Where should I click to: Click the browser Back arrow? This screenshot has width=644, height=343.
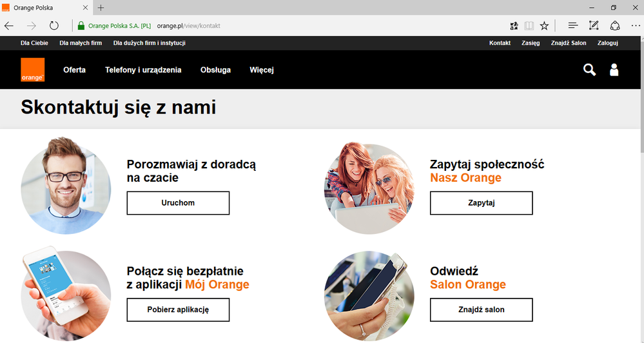coord(9,26)
